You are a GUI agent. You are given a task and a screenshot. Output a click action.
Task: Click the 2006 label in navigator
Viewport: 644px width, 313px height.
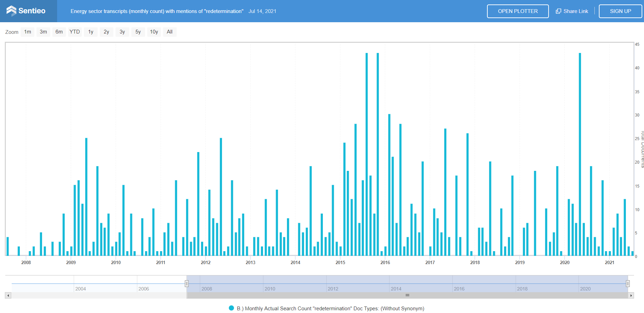[x=144, y=289]
